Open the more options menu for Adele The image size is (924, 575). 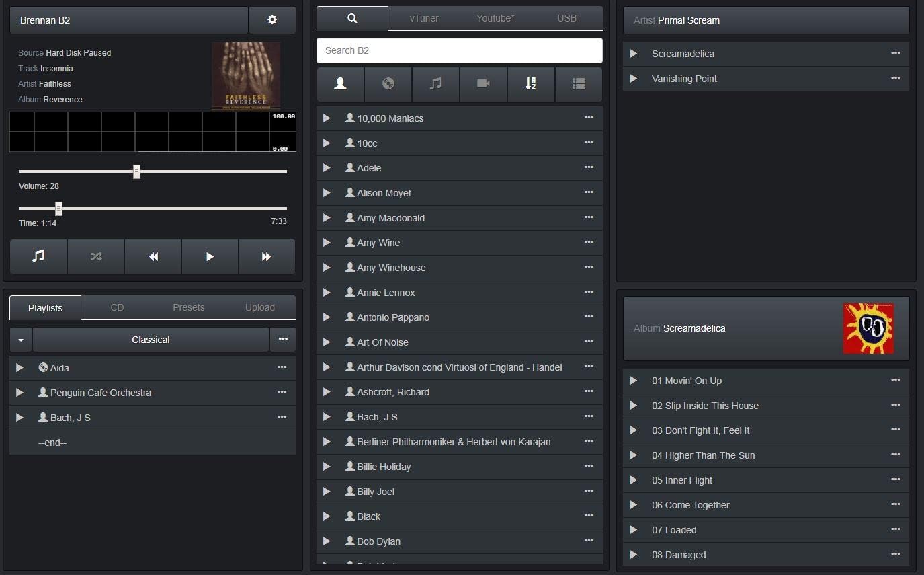[589, 167]
